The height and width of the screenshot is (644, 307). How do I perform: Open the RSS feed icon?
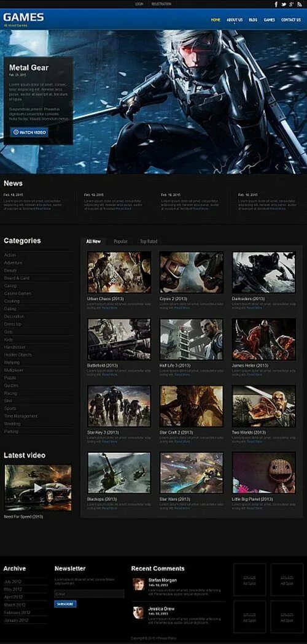pos(299,4)
